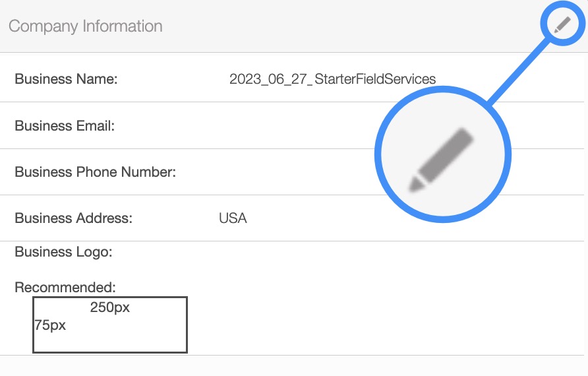Click the Business Phone Number label
The height and width of the screenshot is (376, 588).
pyautogui.click(x=95, y=172)
